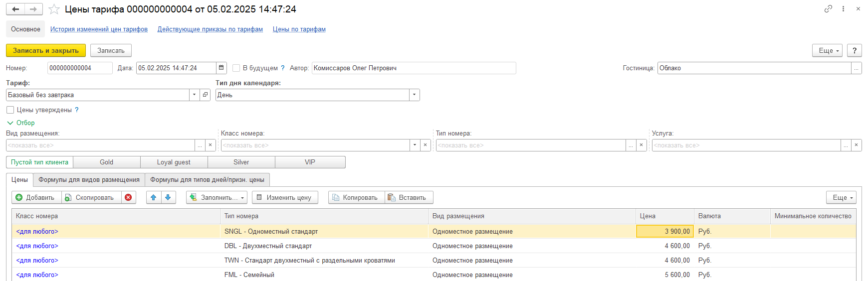Expand the Тариф dropdown list
This screenshot has height=281, width=868.
(x=194, y=95)
